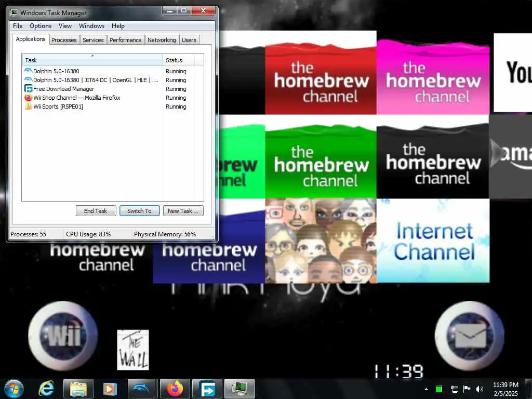
Task: Click the Task Manager title bar icon
Action: [14, 12]
